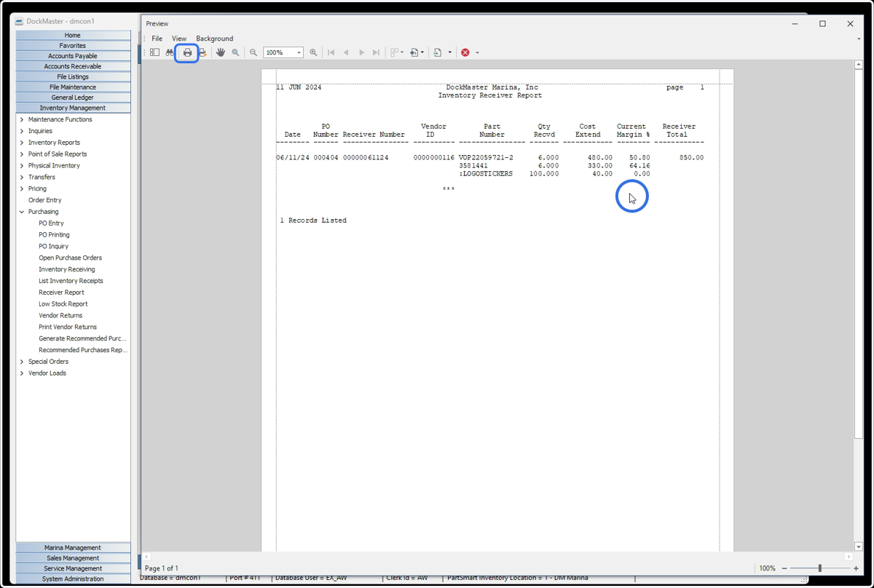Screen dimensions: 874x588
Task: Expand the Pricing tree node
Action: pyautogui.click(x=22, y=188)
